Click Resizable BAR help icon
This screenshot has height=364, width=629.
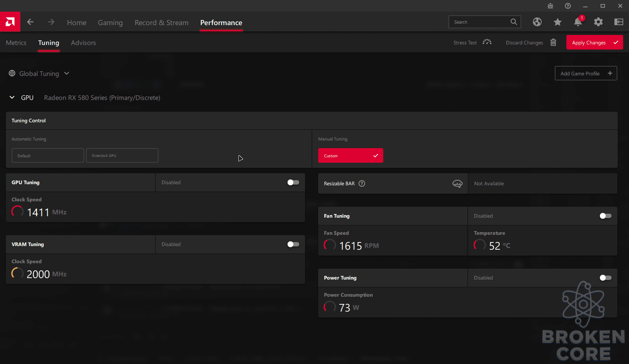click(362, 183)
